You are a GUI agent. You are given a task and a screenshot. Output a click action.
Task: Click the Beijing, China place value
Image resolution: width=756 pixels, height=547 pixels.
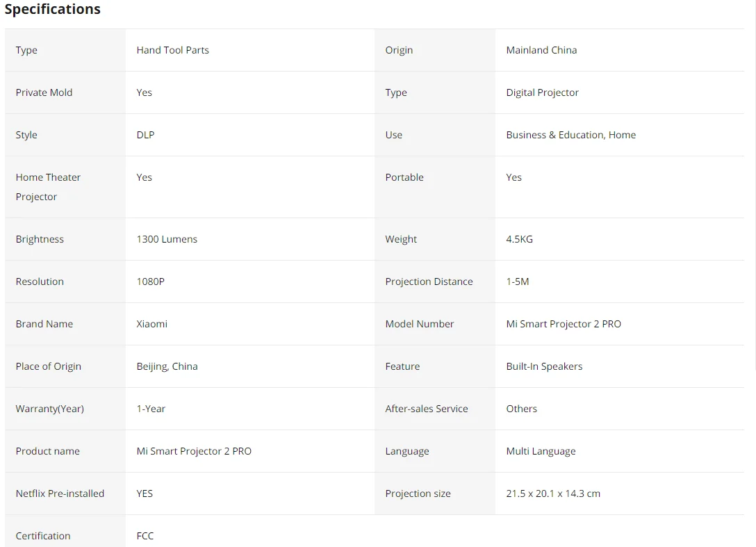167,366
